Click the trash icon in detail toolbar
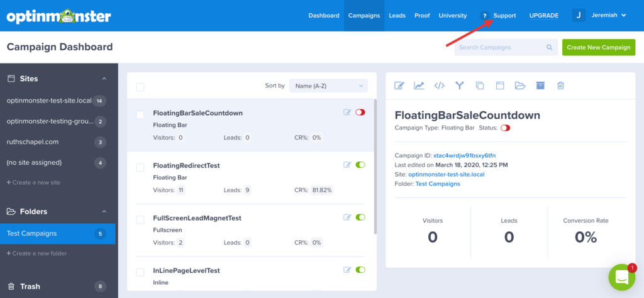 (x=560, y=86)
